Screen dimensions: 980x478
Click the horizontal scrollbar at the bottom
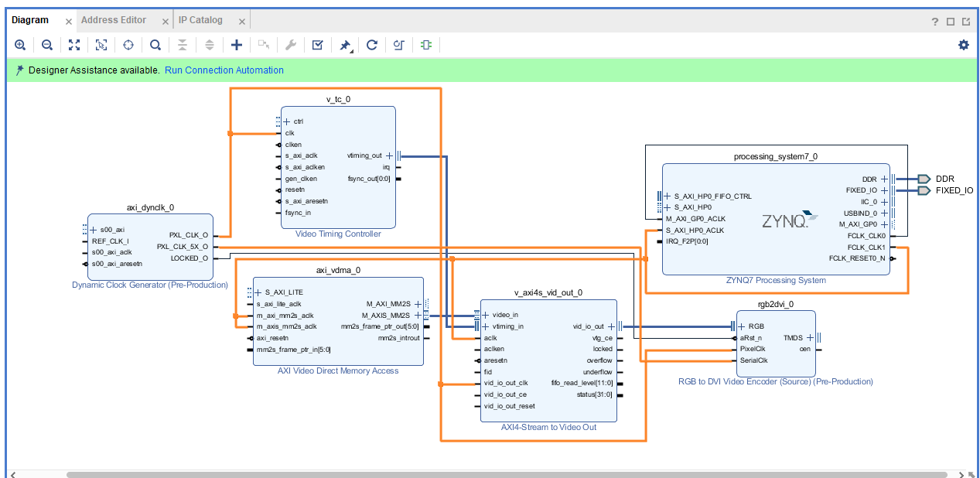tap(507, 474)
